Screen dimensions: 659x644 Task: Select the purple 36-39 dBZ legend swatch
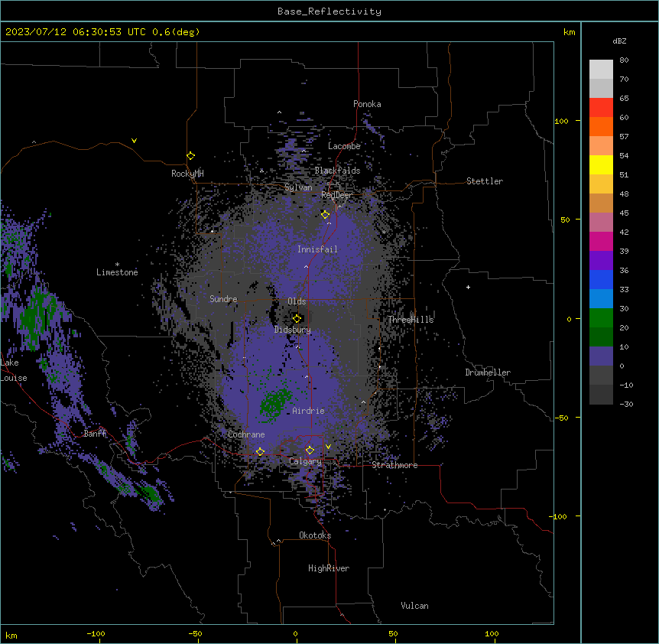601,261
